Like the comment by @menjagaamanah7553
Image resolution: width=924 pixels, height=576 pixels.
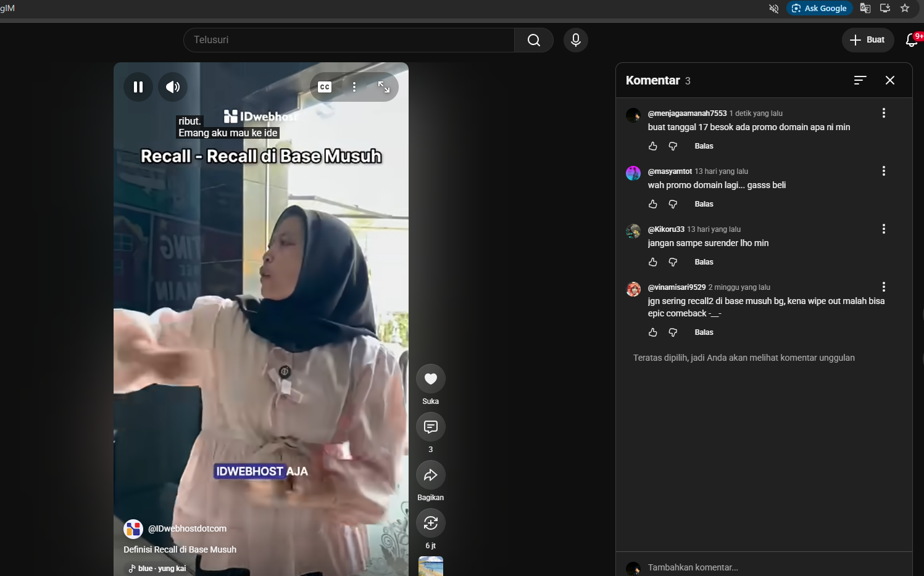[x=653, y=146]
